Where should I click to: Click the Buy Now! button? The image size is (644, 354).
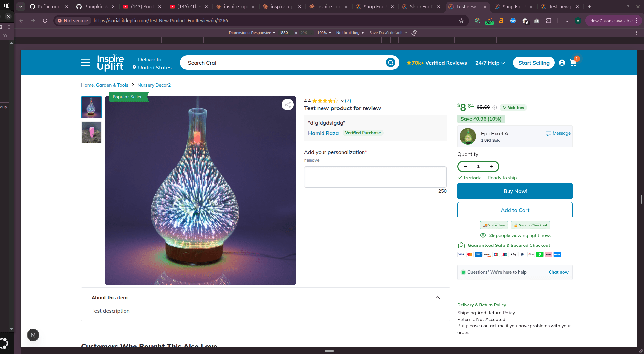(x=515, y=191)
